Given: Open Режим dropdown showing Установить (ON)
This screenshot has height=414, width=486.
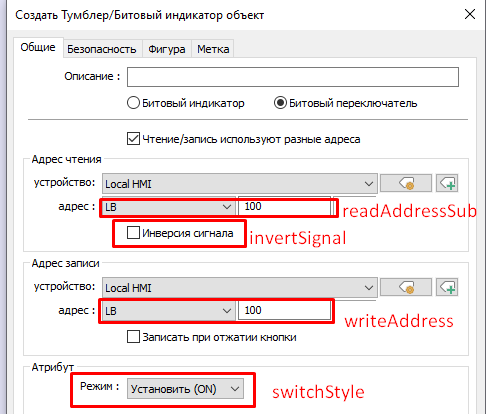Looking at the screenshot, I should pyautogui.click(x=185, y=389).
